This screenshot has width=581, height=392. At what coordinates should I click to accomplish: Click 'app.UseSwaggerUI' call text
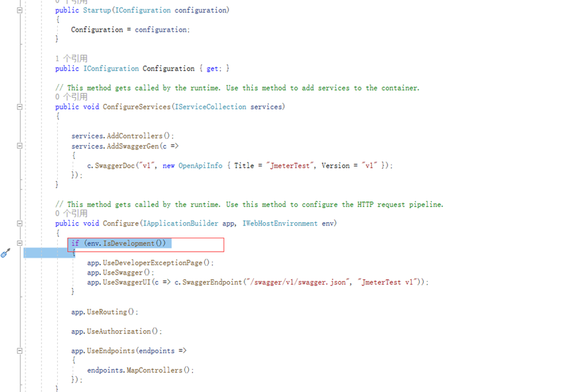(119, 282)
